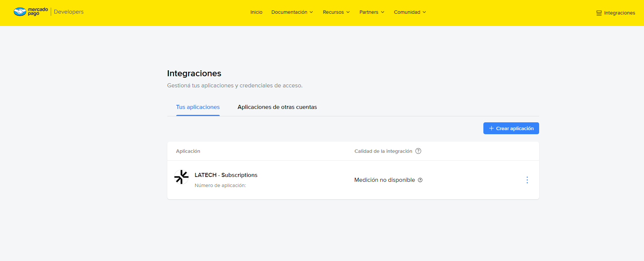The height and width of the screenshot is (261, 644).
Task: Click the Integraciones page heading
Action: click(x=194, y=74)
